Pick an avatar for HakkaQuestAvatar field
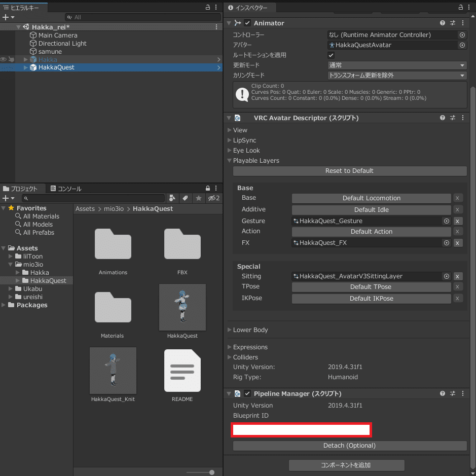Screen dimensions: 476x476 [462, 45]
